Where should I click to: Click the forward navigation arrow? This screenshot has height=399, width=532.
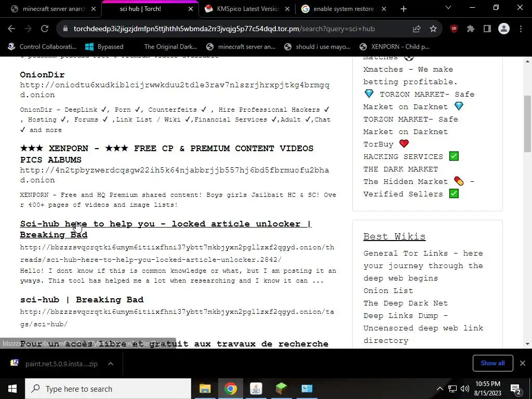28,29
